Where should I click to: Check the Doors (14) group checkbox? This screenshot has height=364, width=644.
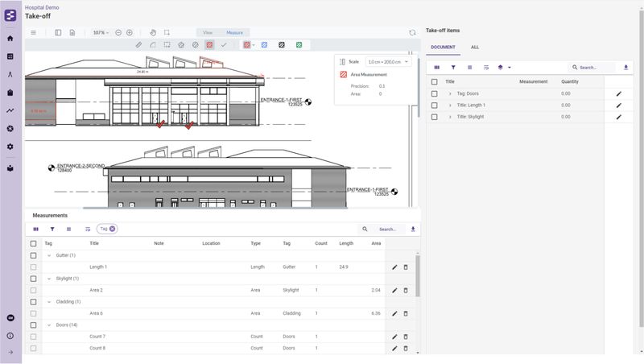click(x=33, y=325)
